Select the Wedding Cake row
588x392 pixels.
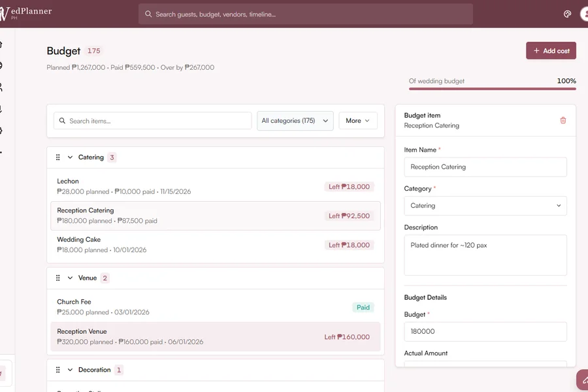pyautogui.click(x=216, y=244)
